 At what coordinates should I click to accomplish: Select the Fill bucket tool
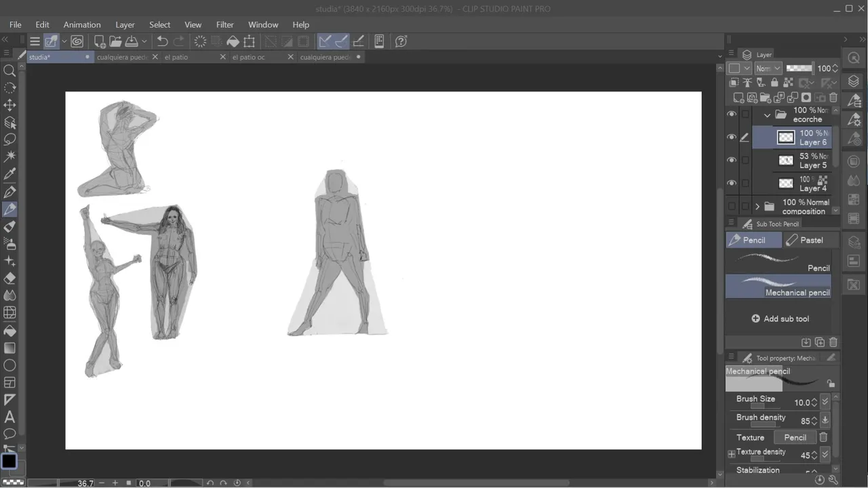coord(9,330)
